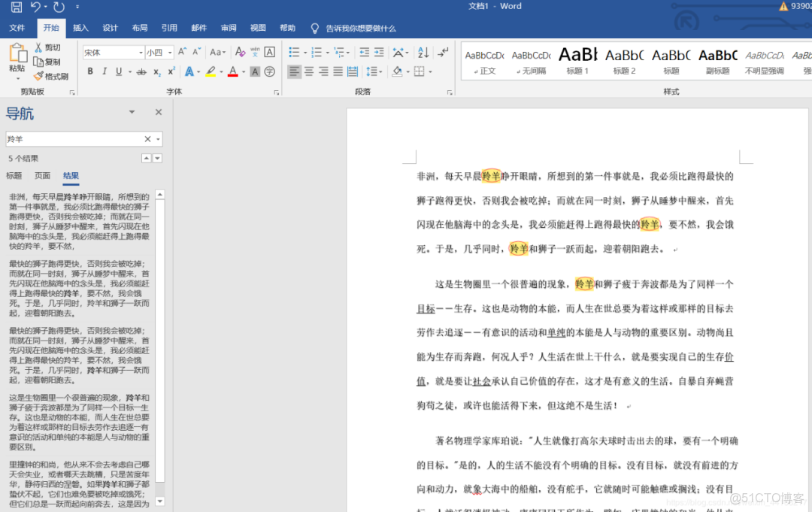Apply strikethrough to text
The image size is (812, 512).
click(x=142, y=71)
